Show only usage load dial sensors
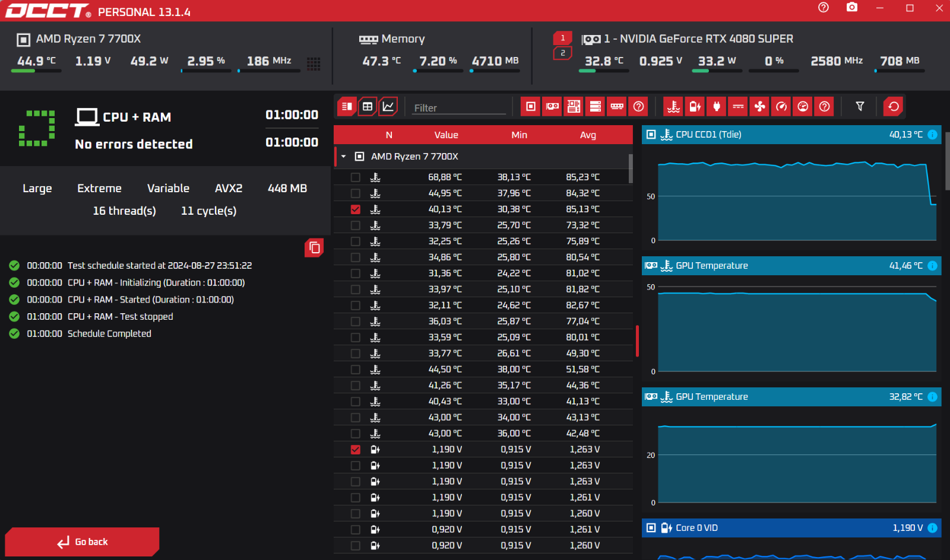 click(x=803, y=106)
